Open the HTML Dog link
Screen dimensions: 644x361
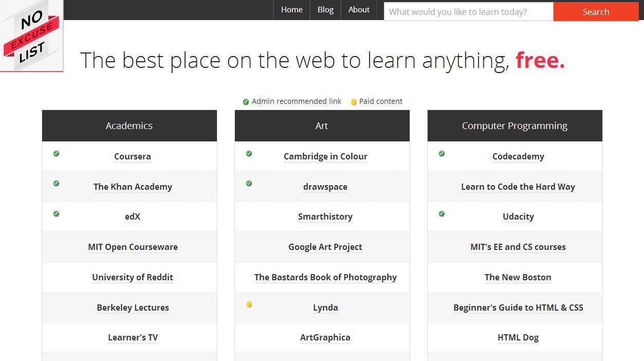[x=518, y=337]
